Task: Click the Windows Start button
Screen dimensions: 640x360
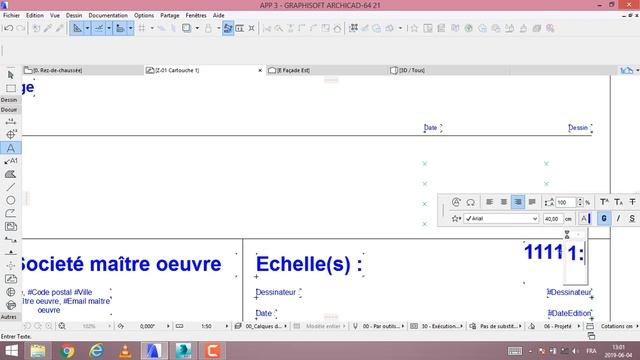Action: point(11,351)
